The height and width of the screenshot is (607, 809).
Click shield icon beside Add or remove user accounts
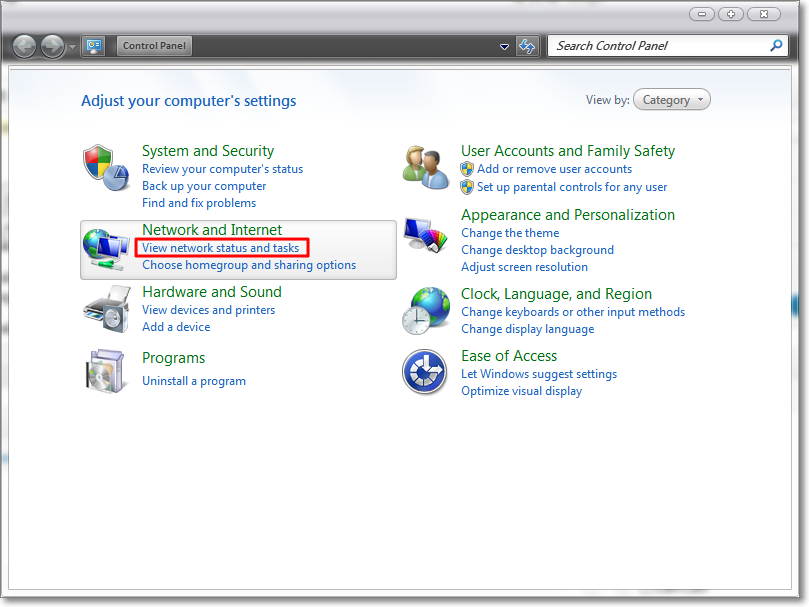pos(467,169)
